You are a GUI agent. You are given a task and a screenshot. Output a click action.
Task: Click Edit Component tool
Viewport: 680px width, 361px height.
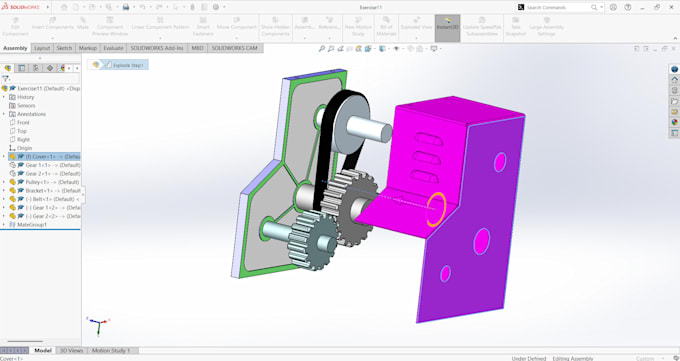coord(15,27)
